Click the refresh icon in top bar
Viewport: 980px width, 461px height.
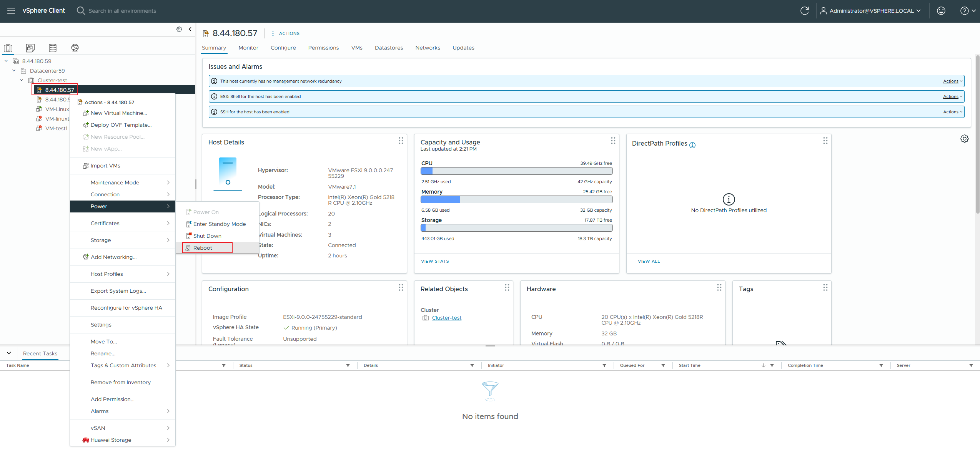click(804, 11)
